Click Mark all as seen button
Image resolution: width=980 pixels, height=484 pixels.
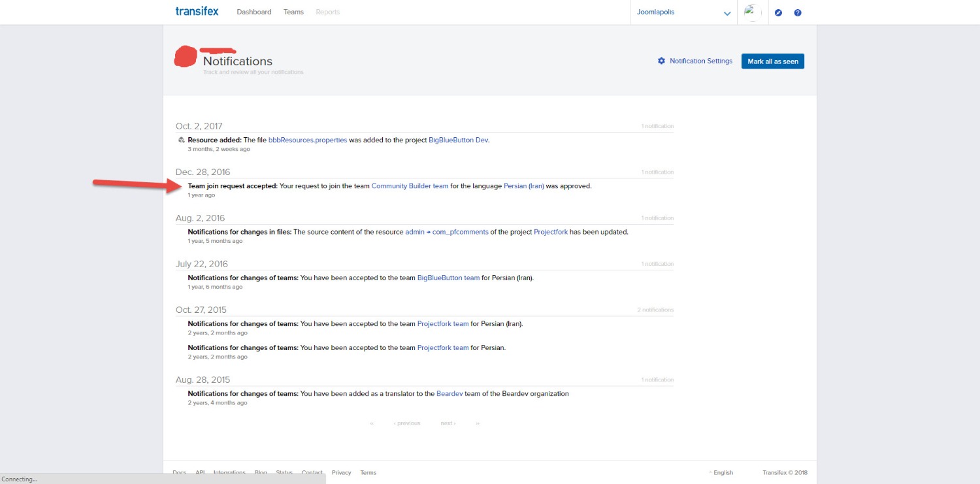[x=773, y=61]
